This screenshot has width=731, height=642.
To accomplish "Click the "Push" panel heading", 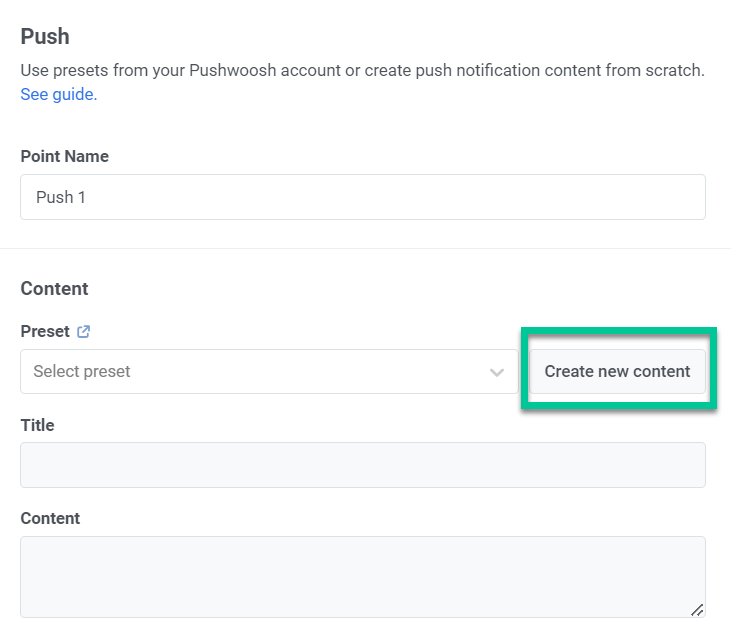I will click(x=45, y=37).
